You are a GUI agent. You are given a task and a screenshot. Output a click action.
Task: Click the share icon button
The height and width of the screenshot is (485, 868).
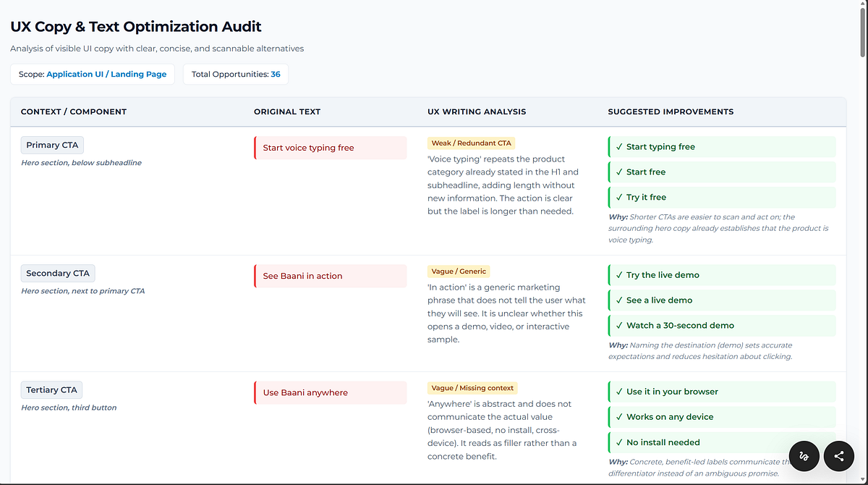pyautogui.click(x=839, y=456)
